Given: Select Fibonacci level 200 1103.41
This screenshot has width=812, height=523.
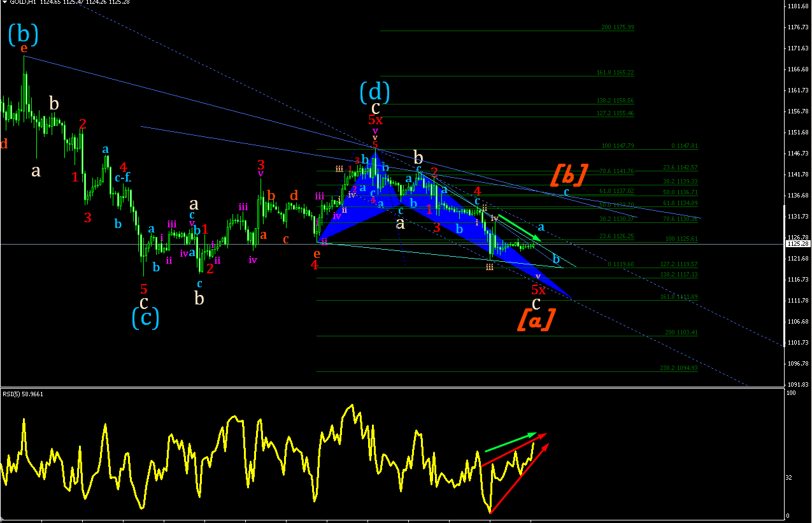Looking at the screenshot, I should [x=682, y=333].
